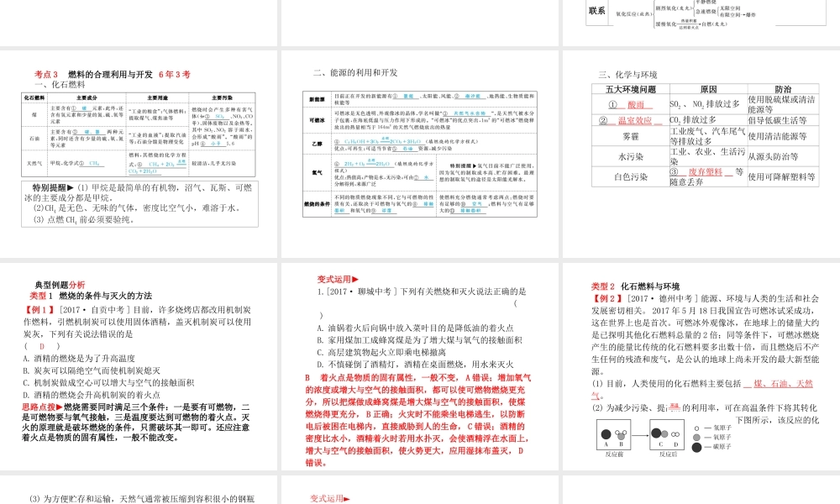Image resolution: width=840 pixels, height=504 pixels.
Task: Click option C 机制炭做成空心
Action: [x=108, y=383]
